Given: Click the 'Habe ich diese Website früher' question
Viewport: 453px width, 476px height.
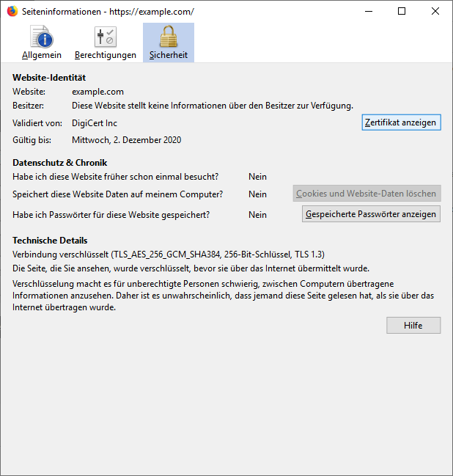Looking at the screenshot, I should pyautogui.click(x=115, y=177).
